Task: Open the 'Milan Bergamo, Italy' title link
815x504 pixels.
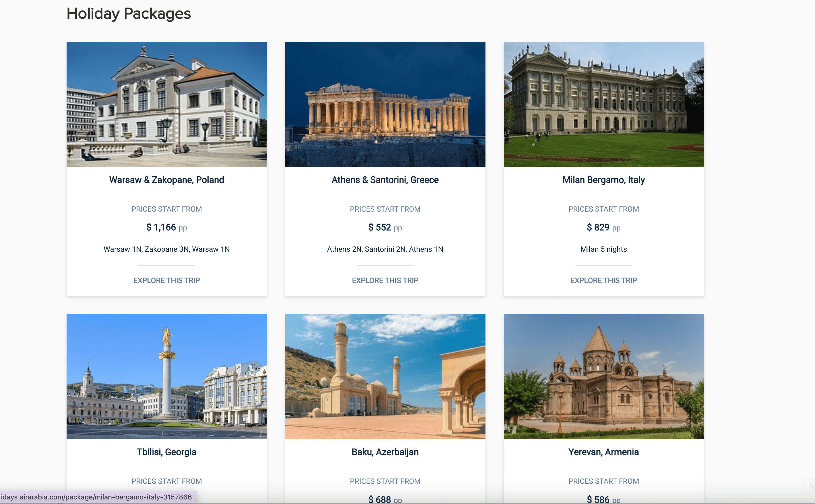Action: 603,180
